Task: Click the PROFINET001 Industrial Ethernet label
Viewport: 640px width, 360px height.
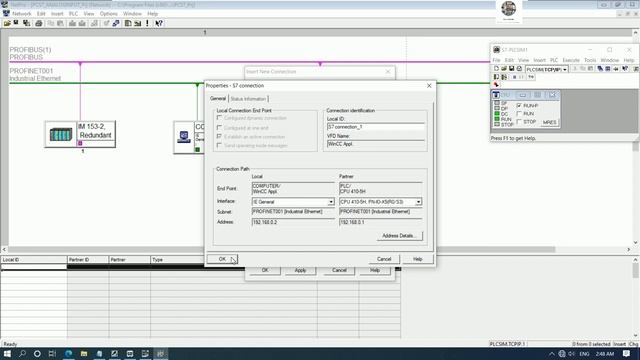Action: [35, 74]
